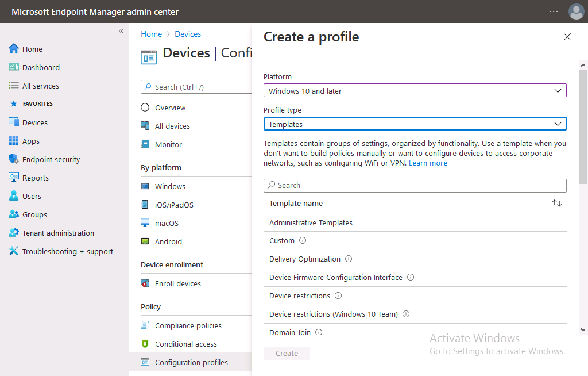This screenshot has width=588, height=376.
Task: Close the Create a profile pane
Action: point(567,37)
